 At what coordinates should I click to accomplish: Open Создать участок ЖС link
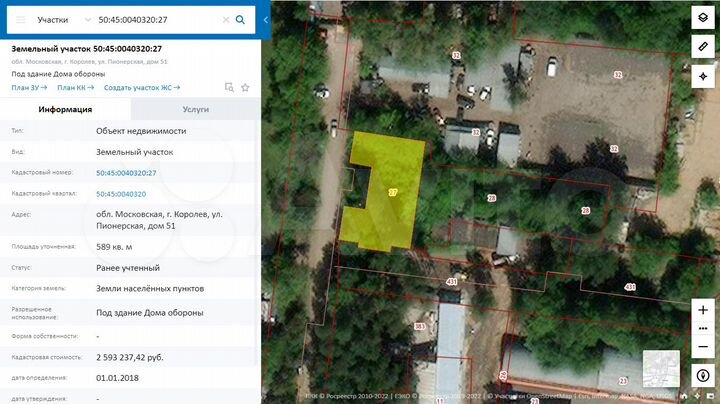pos(141,87)
